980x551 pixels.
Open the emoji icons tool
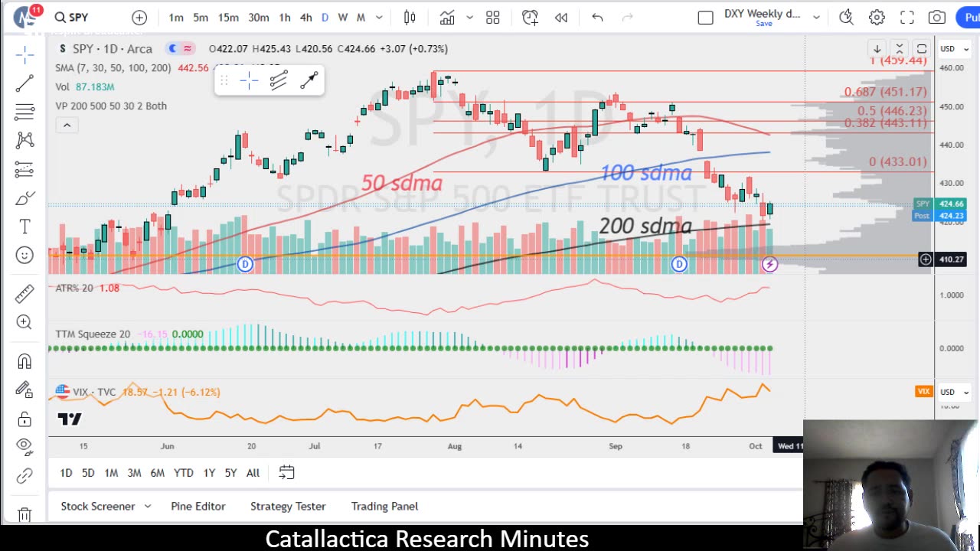point(24,255)
